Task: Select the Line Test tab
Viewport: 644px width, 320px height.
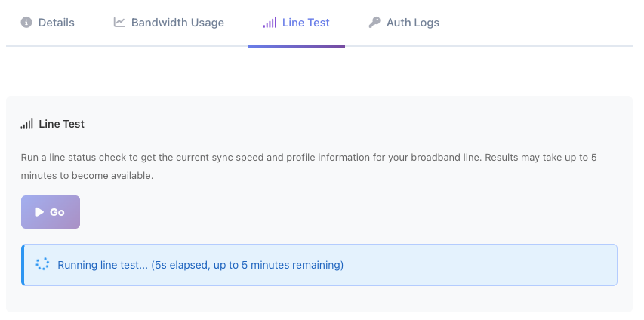Action: (x=297, y=23)
